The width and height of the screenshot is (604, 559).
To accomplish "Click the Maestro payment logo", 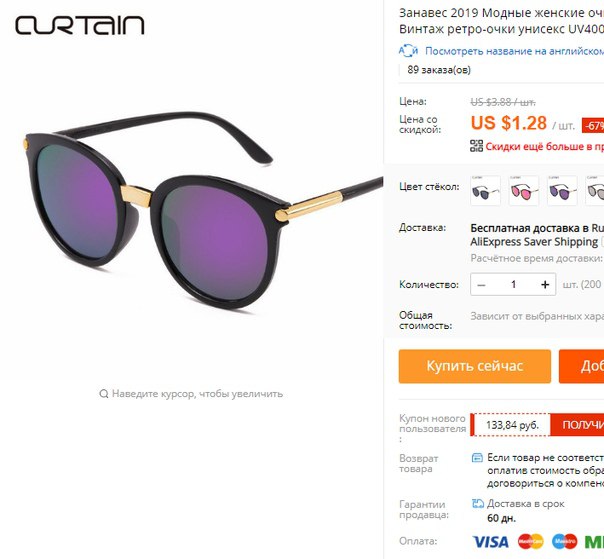I will tap(564, 542).
